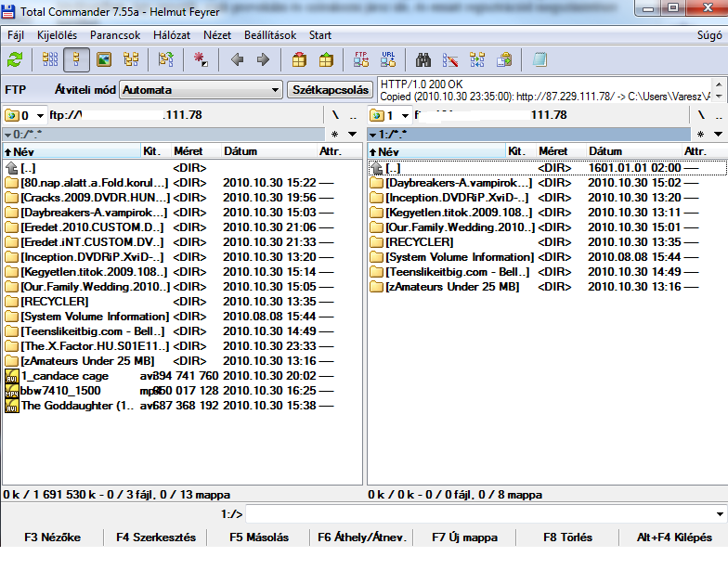Click the The Goddaughter AVI file icon
This screenshot has width=728, height=570.
click(x=11, y=406)
